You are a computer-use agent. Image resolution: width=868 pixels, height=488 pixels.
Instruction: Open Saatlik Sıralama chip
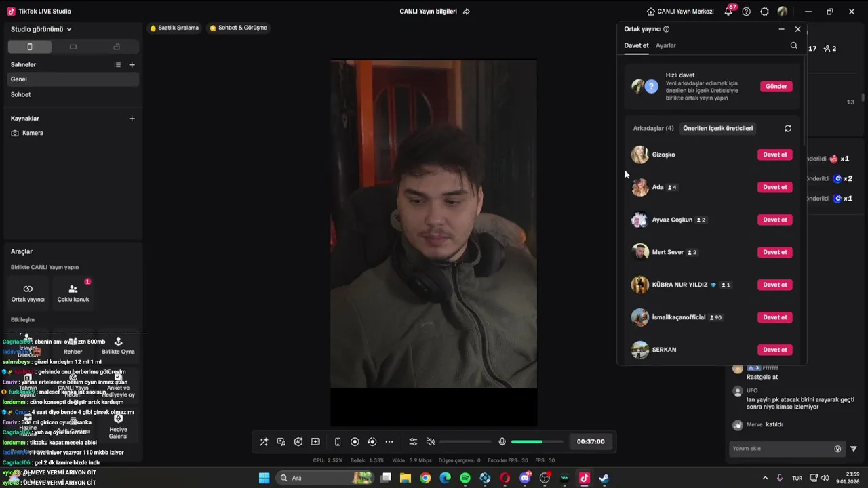click(174, 28)
